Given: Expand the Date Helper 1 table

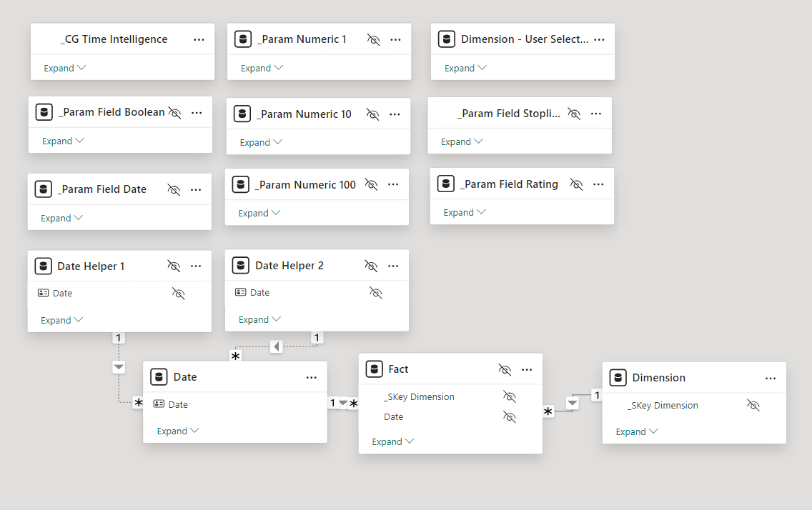Looking at the screenshot, I should coord(61,320).
